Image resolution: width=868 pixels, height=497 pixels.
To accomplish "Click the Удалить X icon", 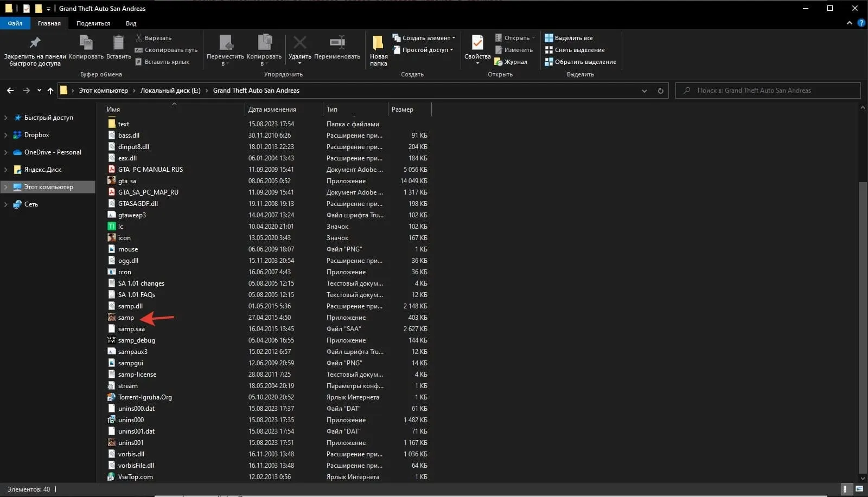I will click(x=299, y=43).
